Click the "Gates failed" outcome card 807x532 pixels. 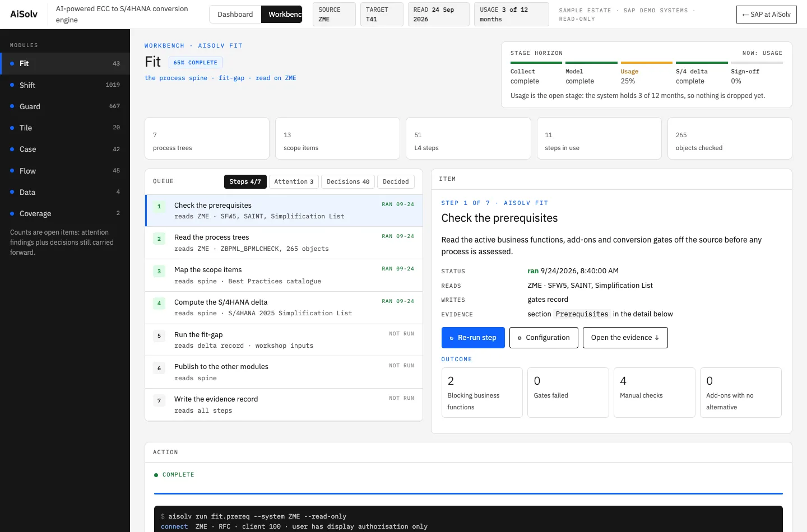point(568,393)
